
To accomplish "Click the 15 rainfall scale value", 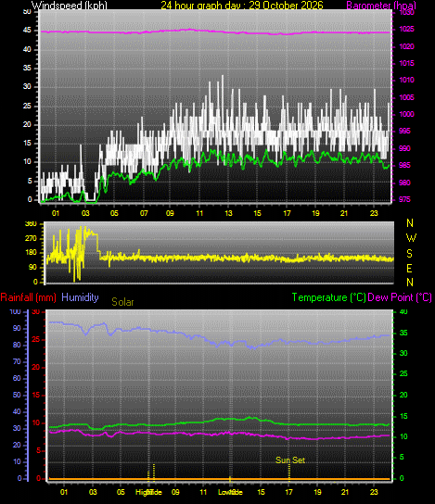I will coord(36,395).
